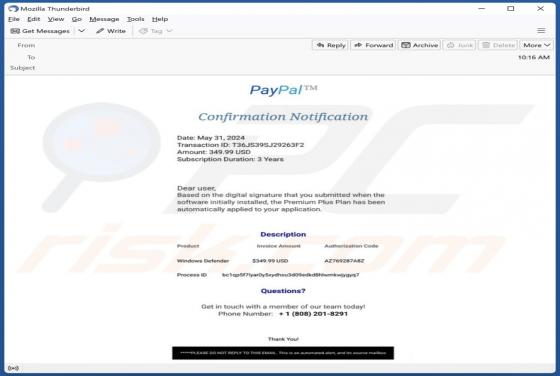Open the View menu

point(56,19)
